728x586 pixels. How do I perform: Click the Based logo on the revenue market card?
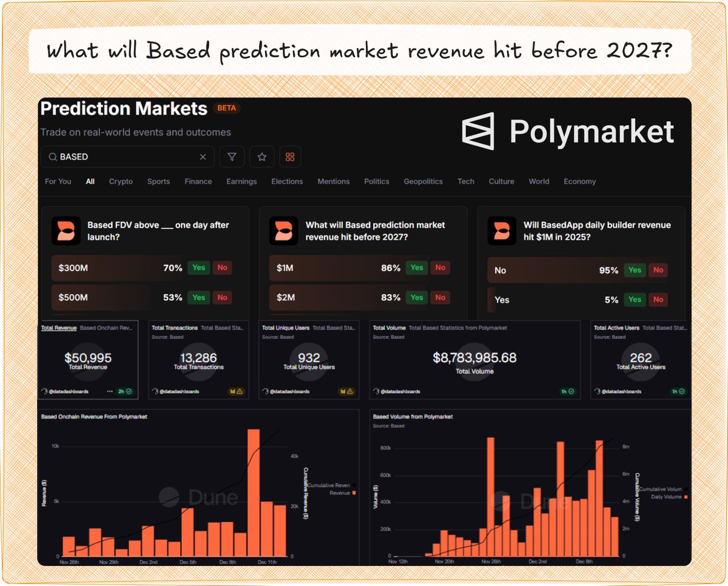click(284, 231)
